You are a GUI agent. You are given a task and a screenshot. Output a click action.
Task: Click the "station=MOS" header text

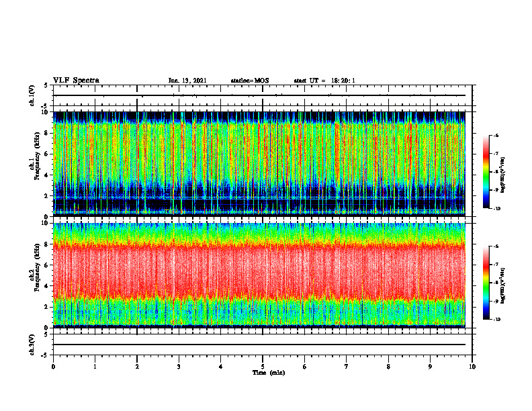[x=250, y=81]
